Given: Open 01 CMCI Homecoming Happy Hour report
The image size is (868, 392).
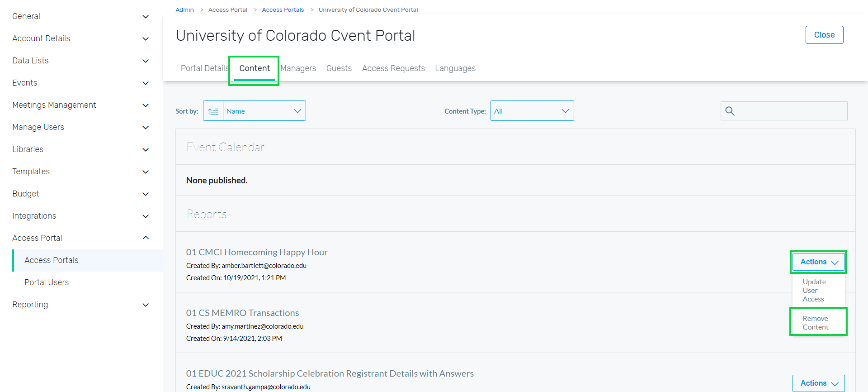Looking at the screenshot, I should coord(257,252).
